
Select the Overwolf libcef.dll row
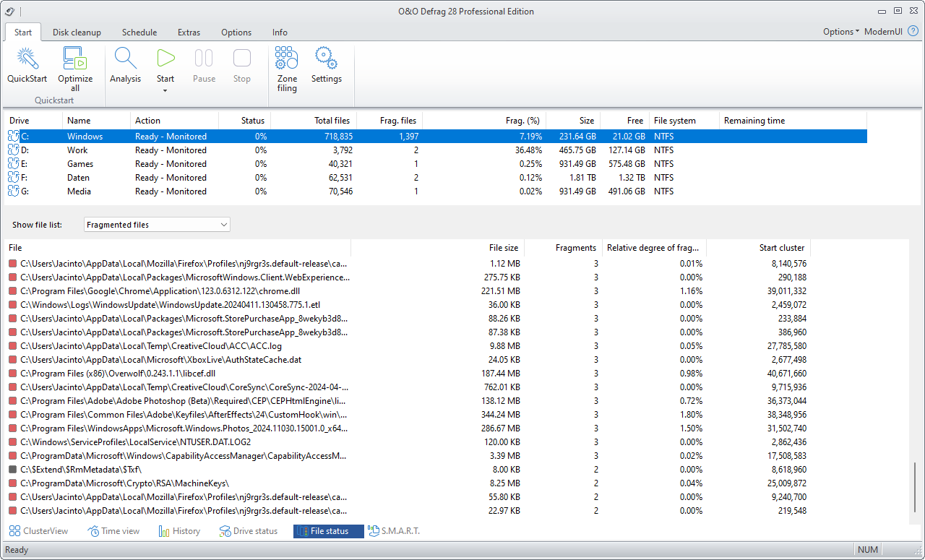(408, 374)
